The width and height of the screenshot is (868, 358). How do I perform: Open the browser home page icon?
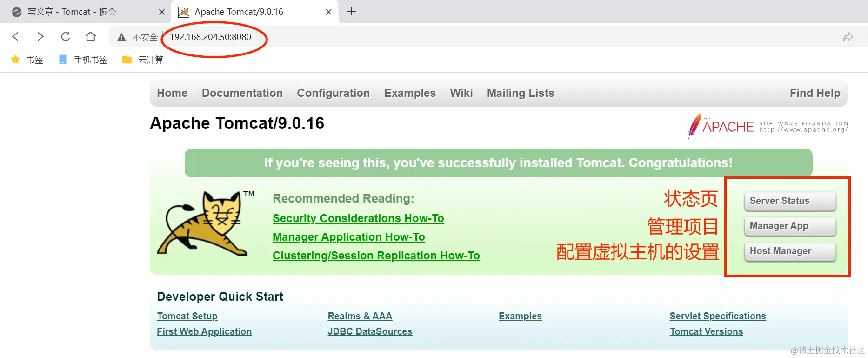[x=91, y=36]
